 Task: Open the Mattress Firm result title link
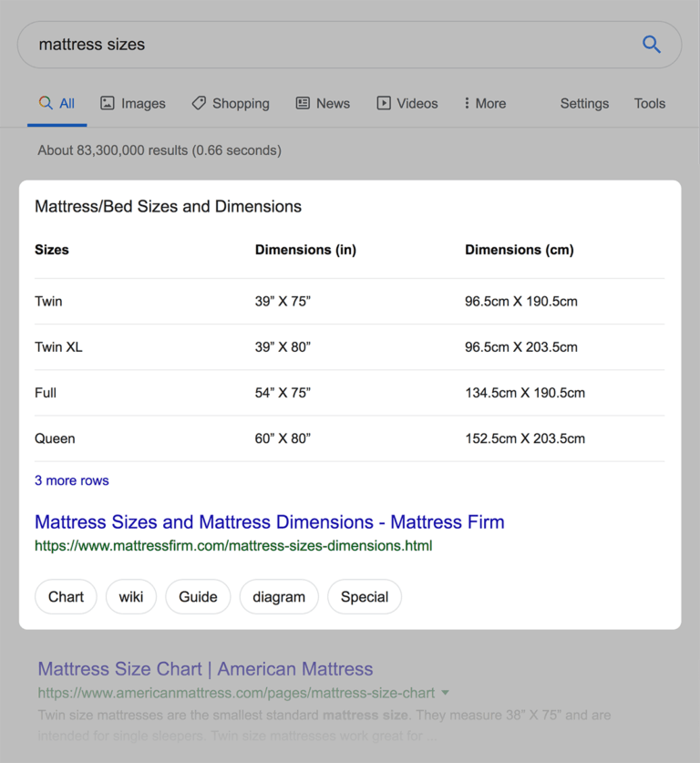coord(269,522)
